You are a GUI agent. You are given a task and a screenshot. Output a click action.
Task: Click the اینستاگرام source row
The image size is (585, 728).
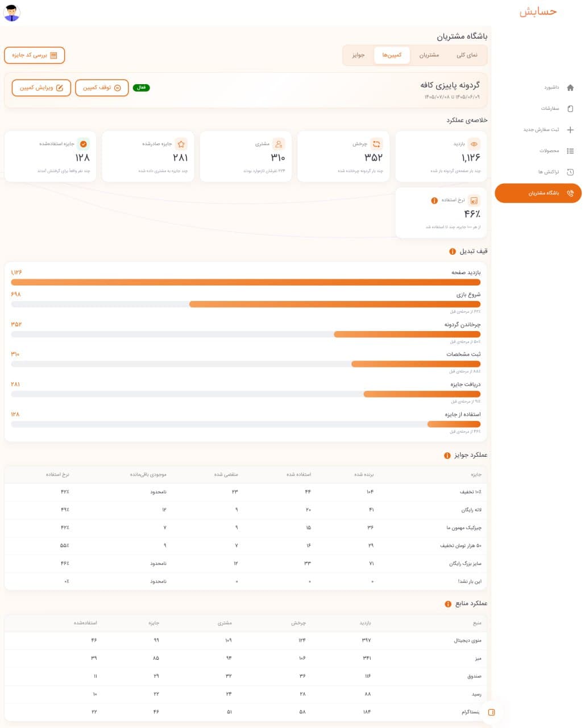pos(246,712)
